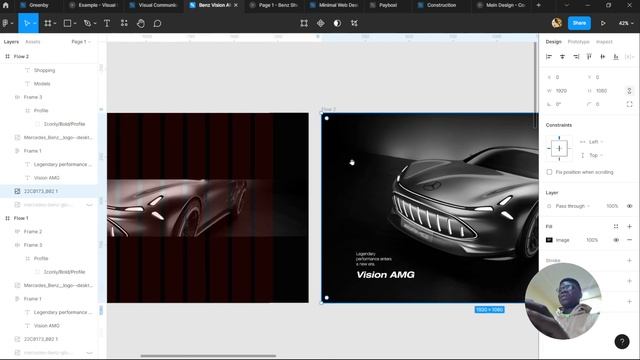The image size is (640, 360).
Task: Open the 42% zoom dropdown
Action: 626,23
